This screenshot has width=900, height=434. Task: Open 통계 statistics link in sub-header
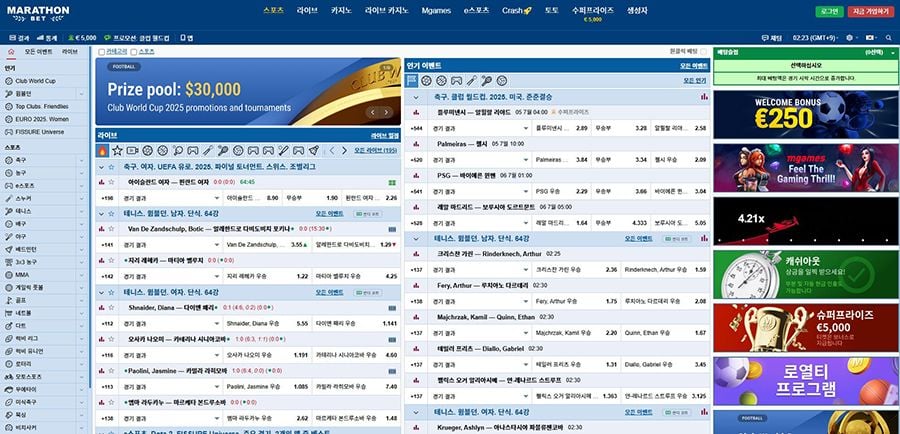coord(47,38)
